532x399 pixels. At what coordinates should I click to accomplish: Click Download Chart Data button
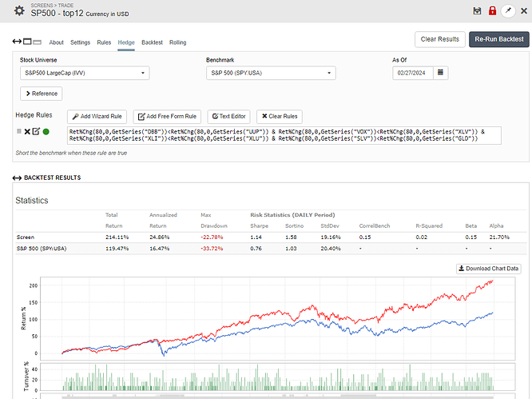tap(488, 268)
